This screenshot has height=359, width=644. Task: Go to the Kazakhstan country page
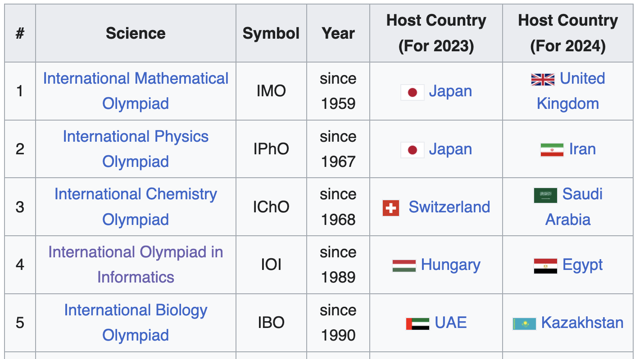point(582,323)
